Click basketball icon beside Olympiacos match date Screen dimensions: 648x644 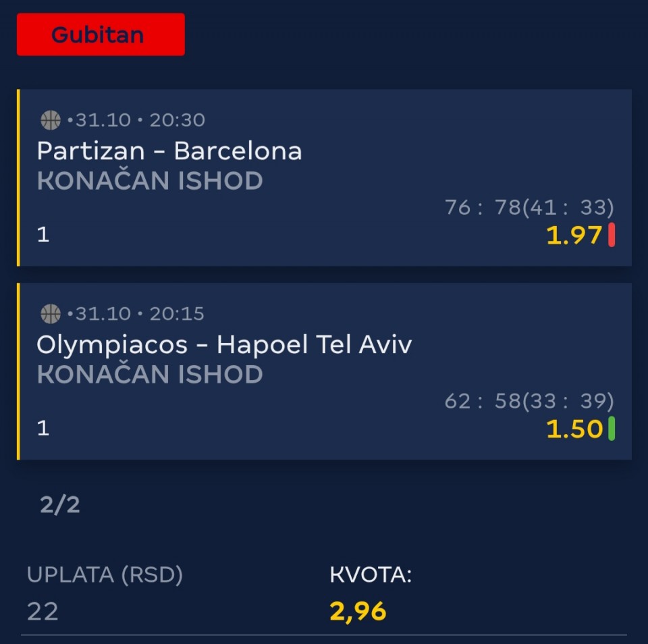51,314
